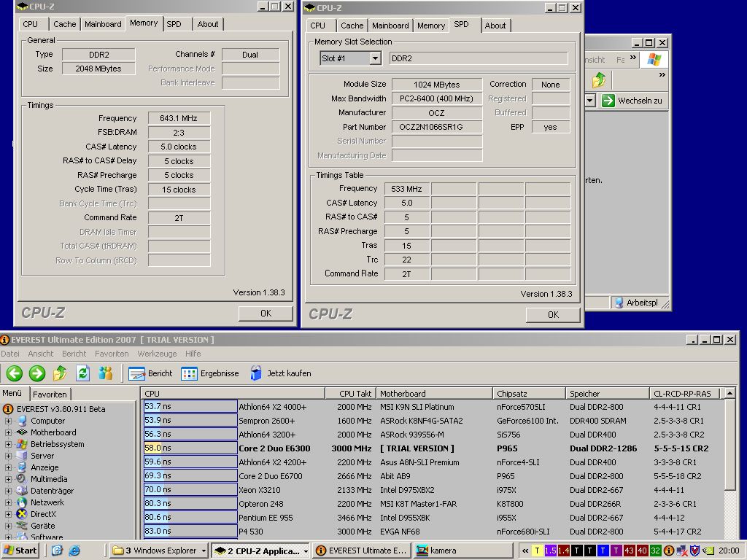Viewport: 747px width, 560px height.
Task: Click the green forward arrow in EVEREST toolbar
Action: (x=37, y=373)
